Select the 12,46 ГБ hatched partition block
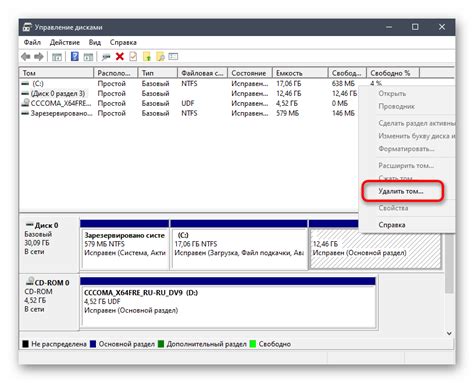This screenshot has width=474, height=383. tap(375, 249)
